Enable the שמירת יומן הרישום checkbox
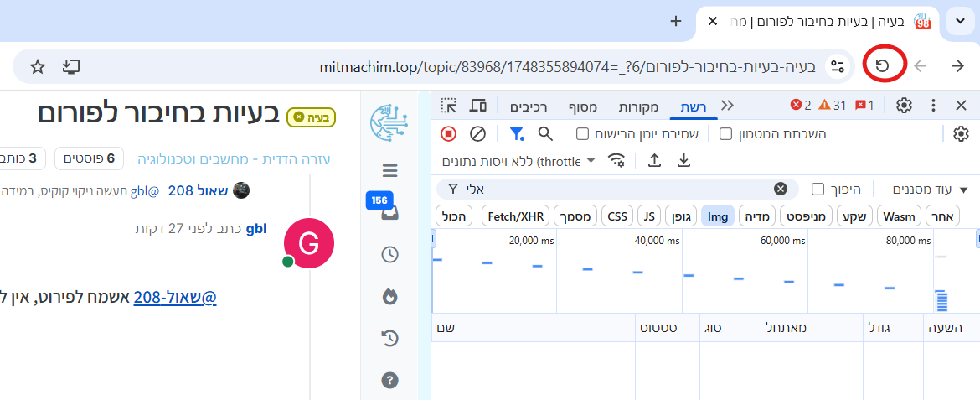 582,134
